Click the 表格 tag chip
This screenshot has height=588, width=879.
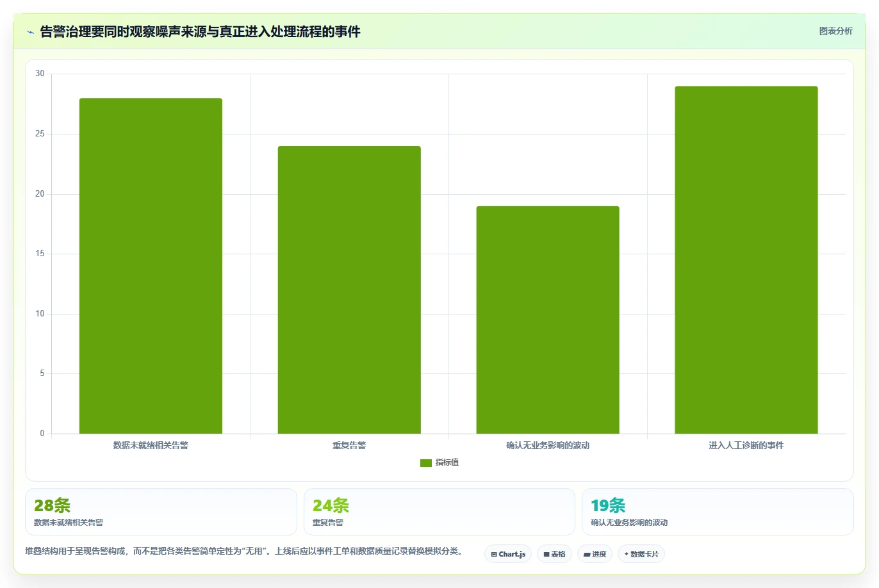554,554
